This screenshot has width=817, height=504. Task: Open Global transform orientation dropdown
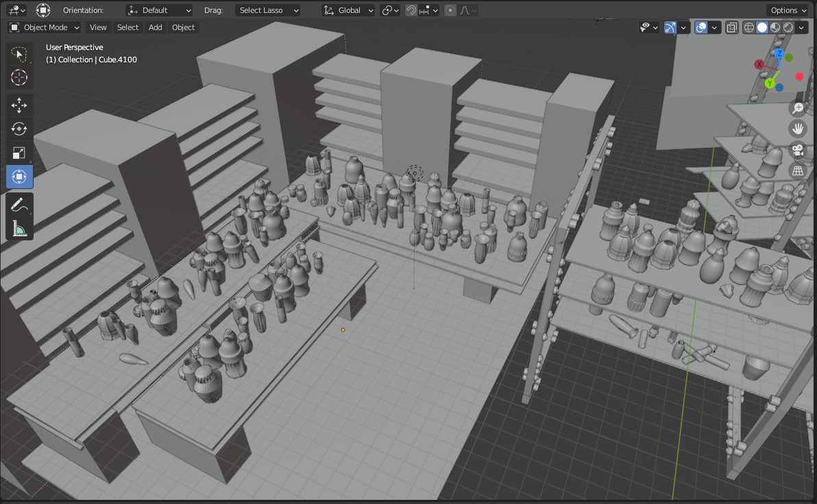[348, 10]
